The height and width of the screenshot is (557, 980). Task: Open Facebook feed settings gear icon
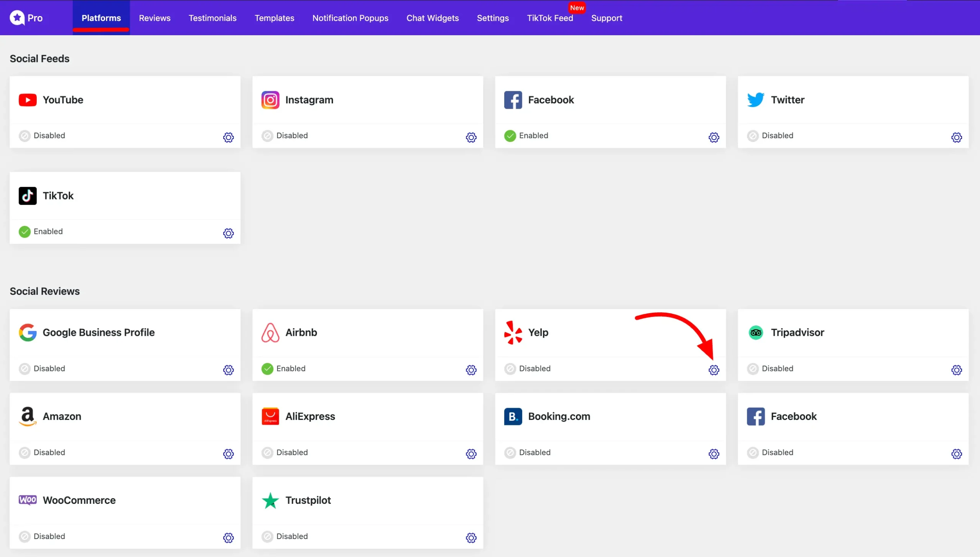point(714,137)
